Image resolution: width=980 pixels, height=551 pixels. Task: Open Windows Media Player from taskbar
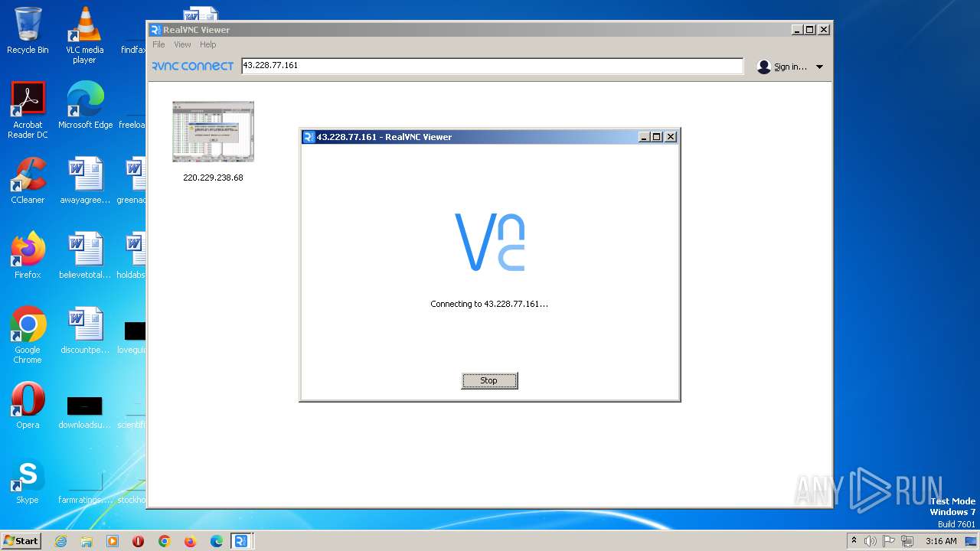click(x=113, y=541)
